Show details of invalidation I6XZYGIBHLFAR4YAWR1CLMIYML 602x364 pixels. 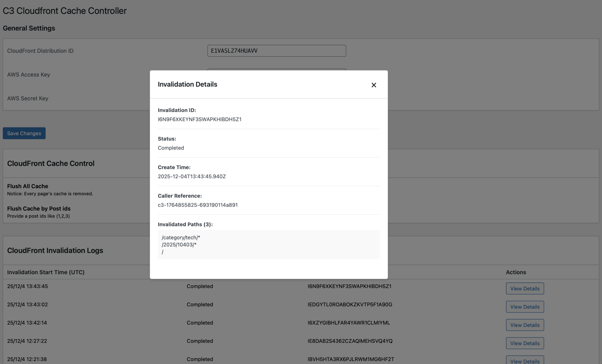[525, 325]
